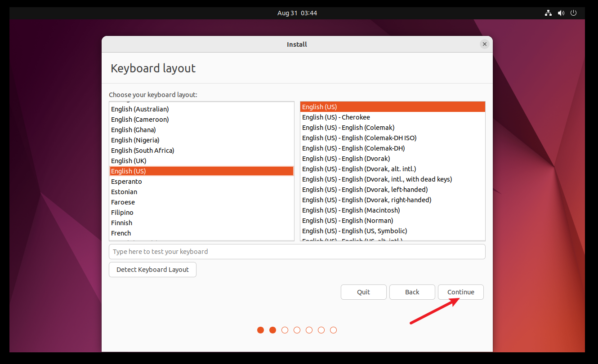598x364 pixels.
Task: Focus the keyboard test text field
Action: (x=297, y=252)
